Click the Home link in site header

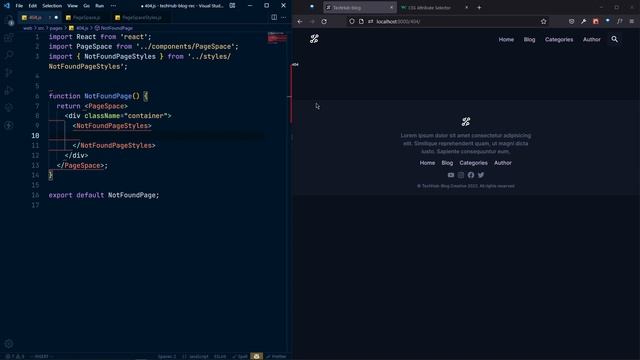pyautogui.click(x=506, y=40)
